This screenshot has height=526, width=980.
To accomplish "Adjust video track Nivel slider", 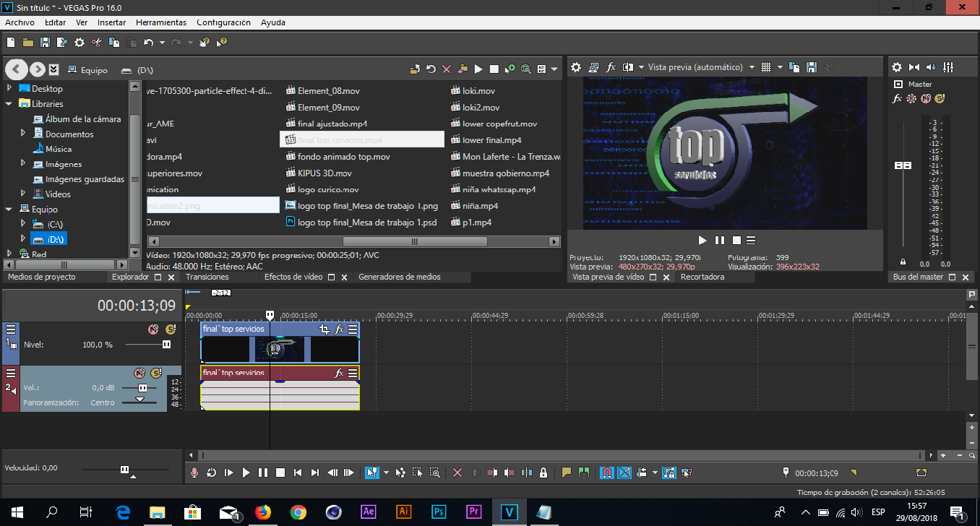I will coord(166,345).
